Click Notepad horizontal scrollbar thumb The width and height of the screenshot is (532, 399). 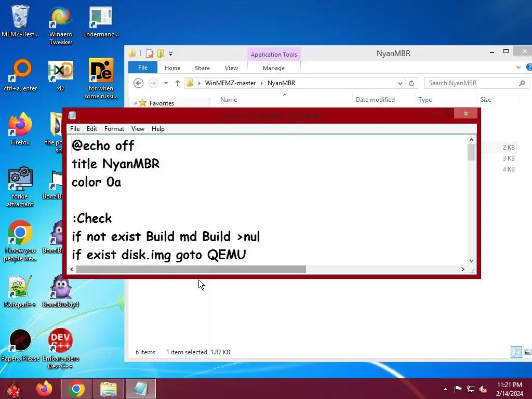(191, 270)
